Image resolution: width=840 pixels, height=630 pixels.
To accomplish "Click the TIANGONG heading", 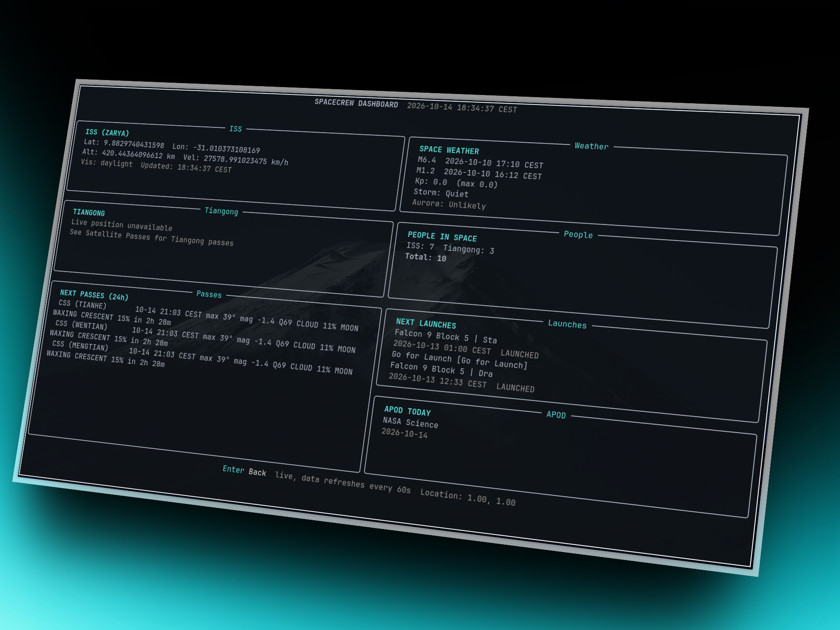I will point(89,212).
